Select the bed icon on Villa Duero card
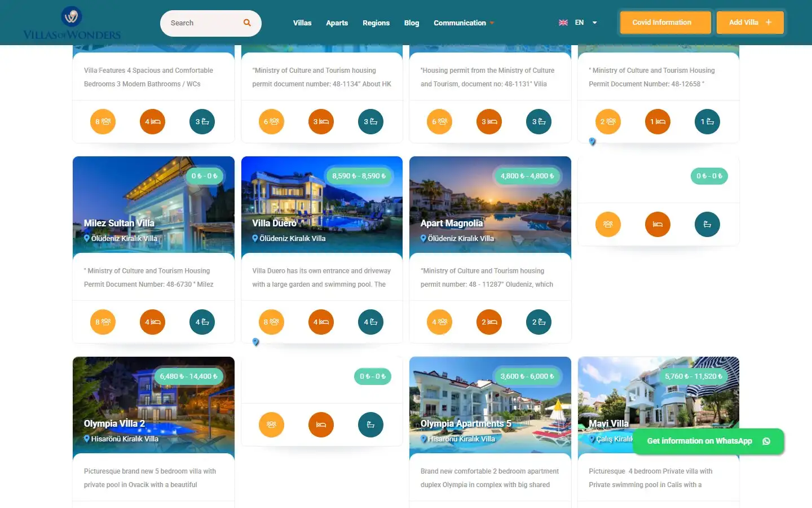 point(321,322)
